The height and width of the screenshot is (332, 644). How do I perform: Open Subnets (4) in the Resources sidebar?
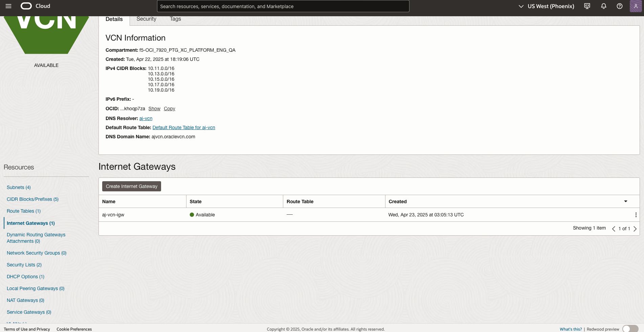point(18,187)
